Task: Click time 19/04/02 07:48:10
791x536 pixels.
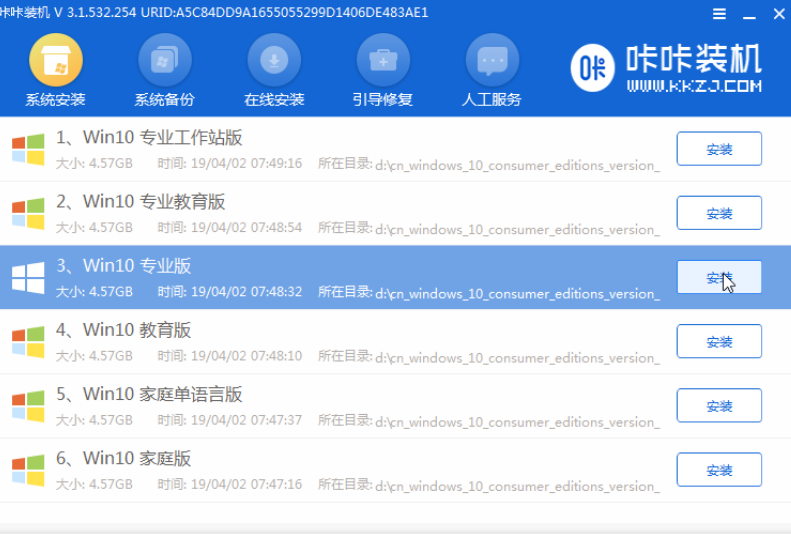Action: tap(230, 356)
